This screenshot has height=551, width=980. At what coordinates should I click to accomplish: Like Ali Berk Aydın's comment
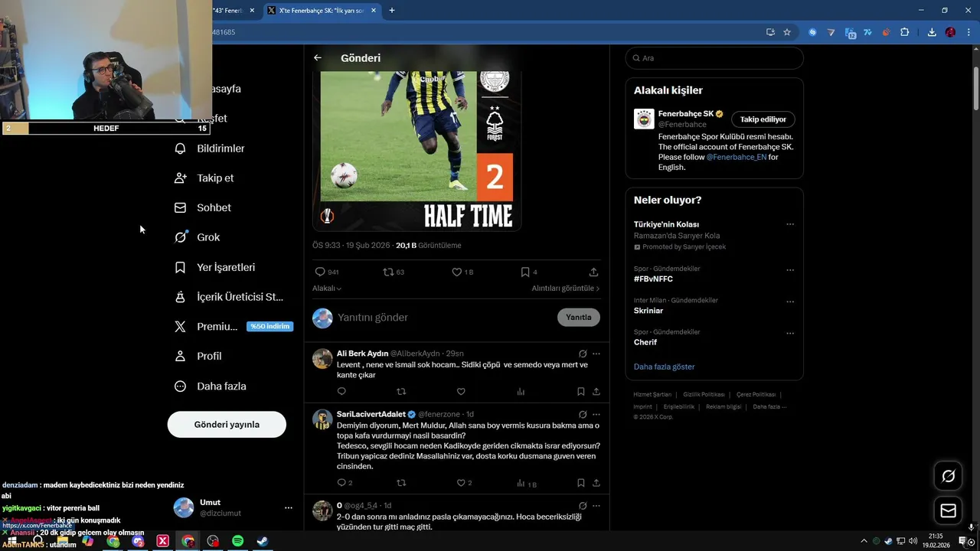point(461,392)
